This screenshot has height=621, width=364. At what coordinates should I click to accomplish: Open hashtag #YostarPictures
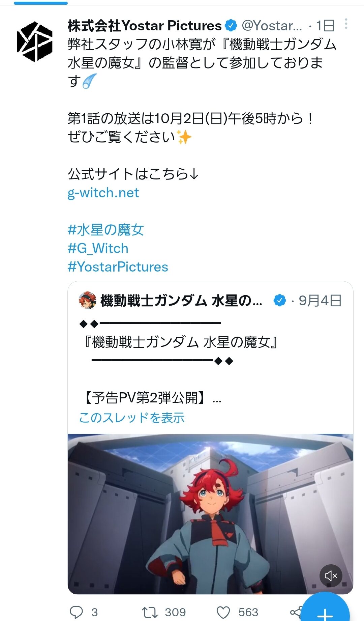pos(118,267)
